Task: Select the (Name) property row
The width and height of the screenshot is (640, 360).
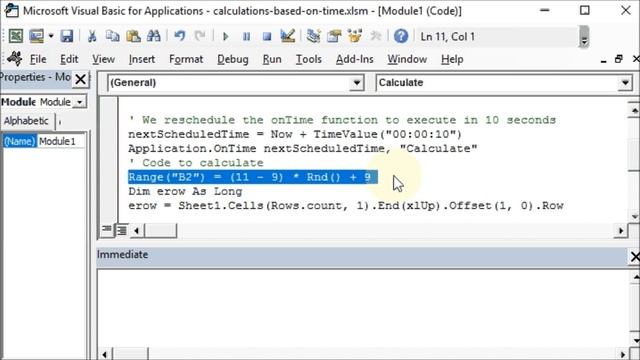Action: [20, 141]
